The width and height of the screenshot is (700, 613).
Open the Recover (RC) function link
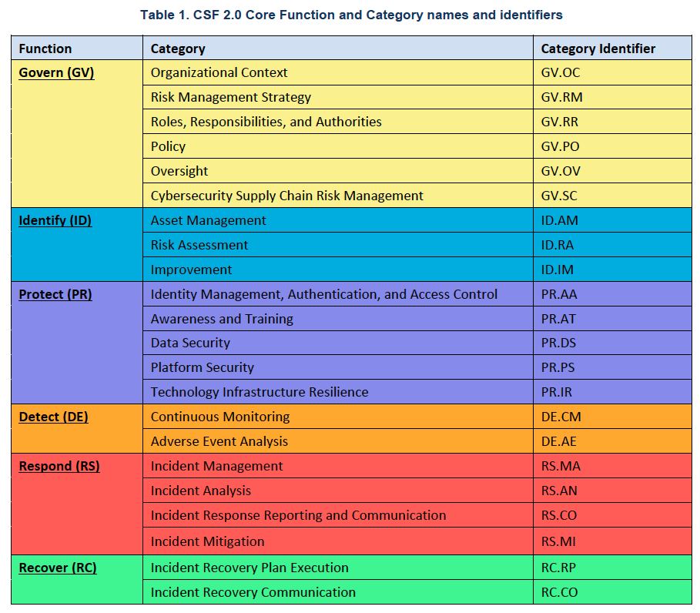(58, 568)
